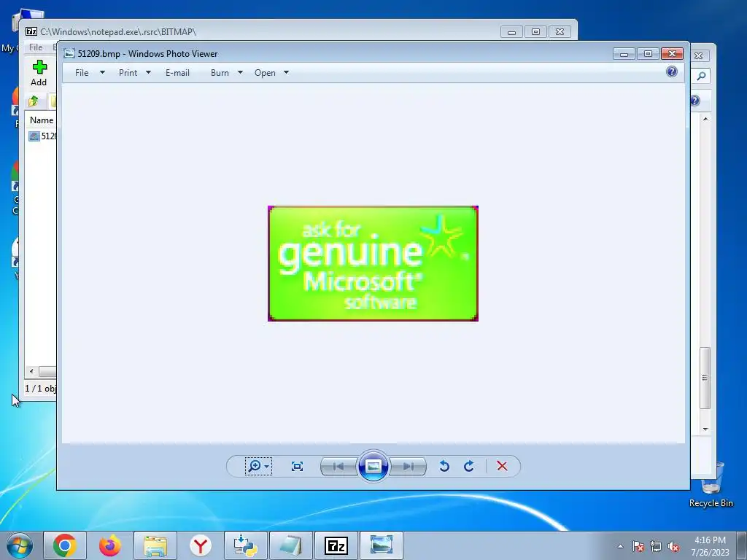Click the E-mail command

177,73
